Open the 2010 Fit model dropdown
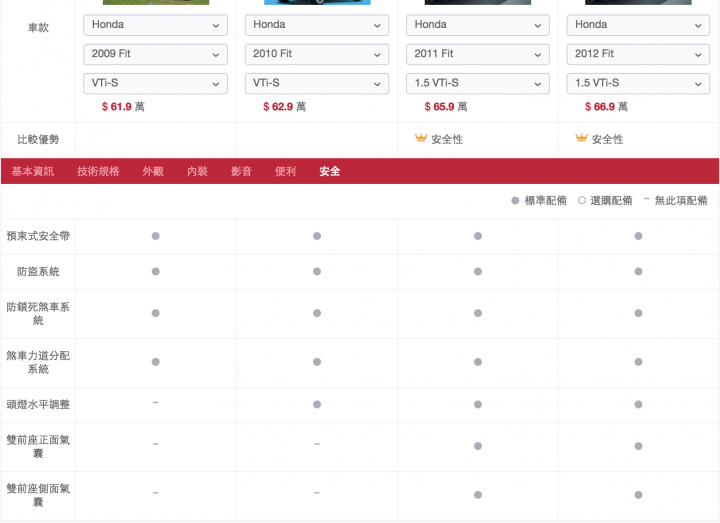This screenshot has width=720, height=523. point(317,54)
